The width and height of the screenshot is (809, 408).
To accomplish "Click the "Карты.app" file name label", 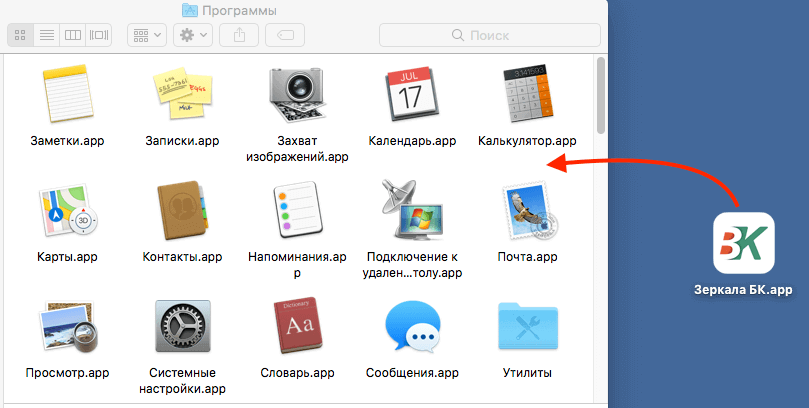I will click(x=68, y=257).
